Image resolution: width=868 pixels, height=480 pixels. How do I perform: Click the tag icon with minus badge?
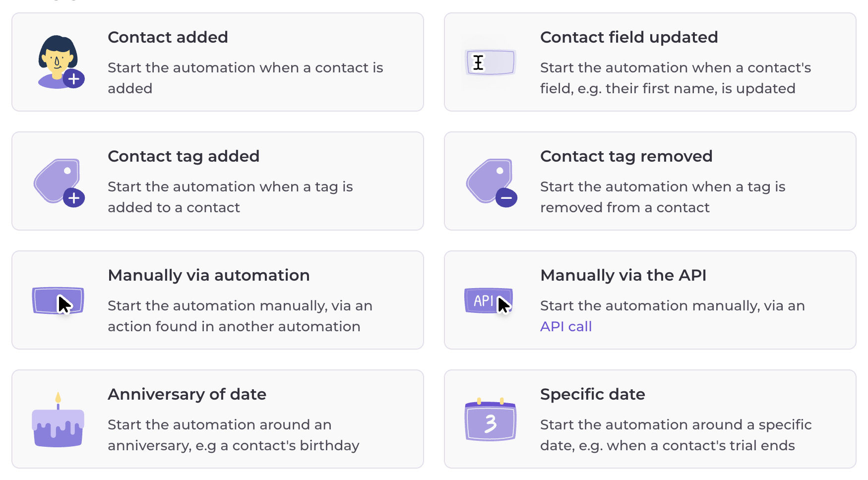(492, 182)
